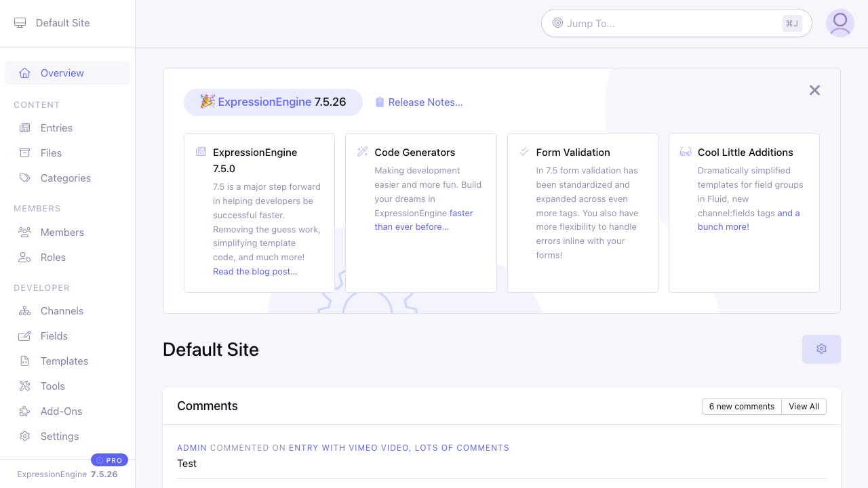Click the ExpressionEngine 7.5.0 card icon
This screenshot has width=868, height=488.
[201, 152]
